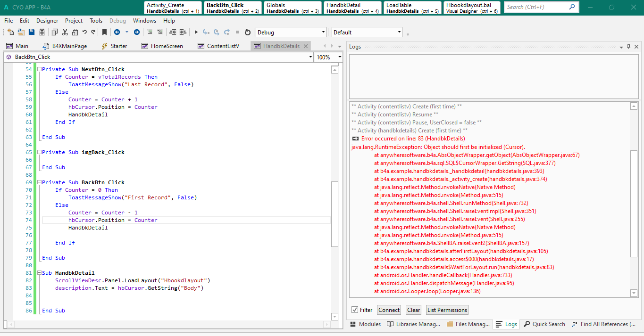Click the New file toolbar icon

10,32
